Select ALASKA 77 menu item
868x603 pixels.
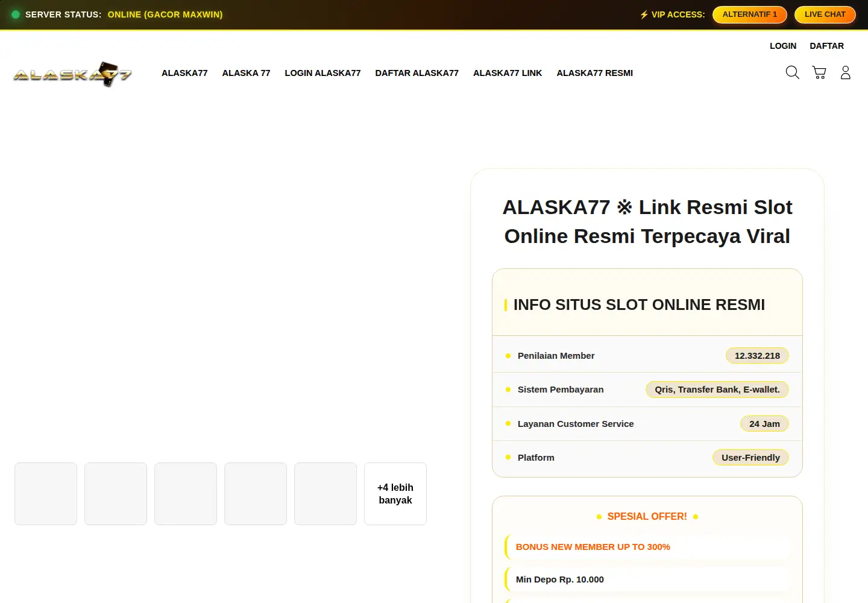[246, 73]
